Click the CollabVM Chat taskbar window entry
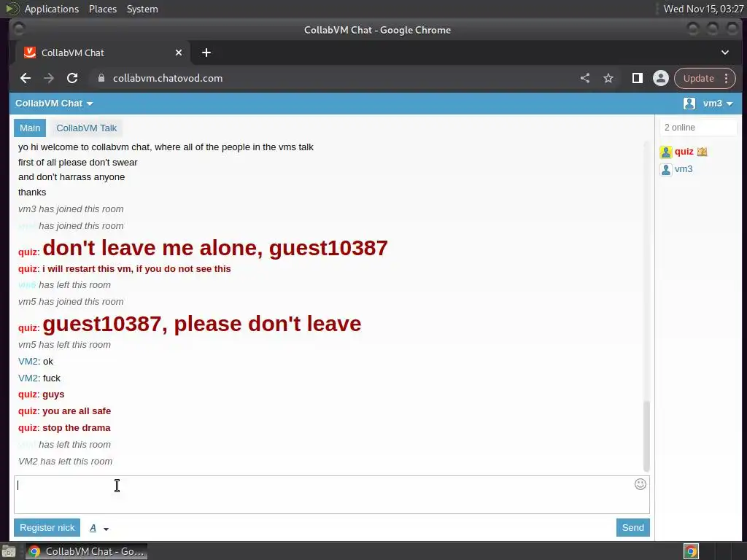This screenshot has width=747, height=560. 87,551
